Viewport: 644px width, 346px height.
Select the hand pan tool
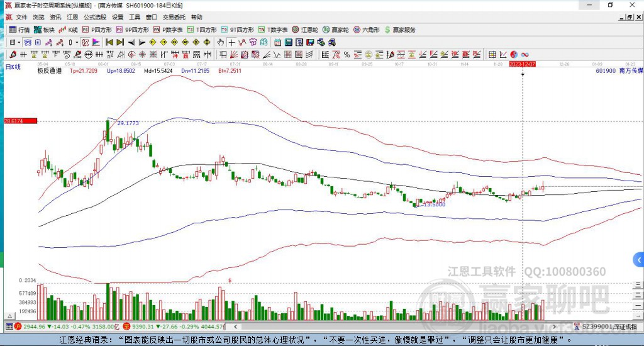click(221, 42)
